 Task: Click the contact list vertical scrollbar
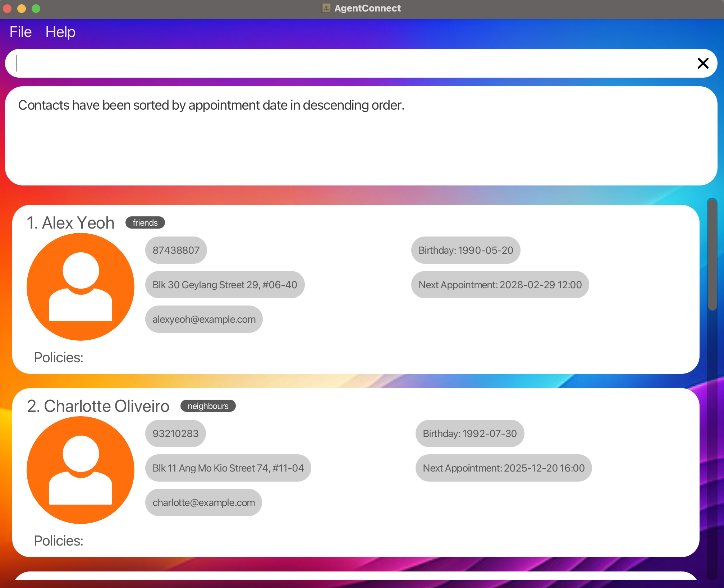click(x=712, y=254)
